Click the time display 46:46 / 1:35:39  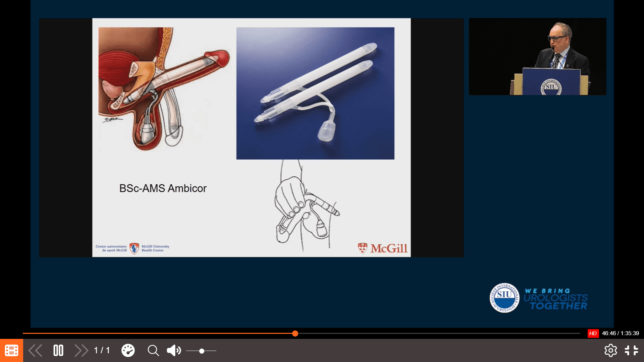[620, 333]
